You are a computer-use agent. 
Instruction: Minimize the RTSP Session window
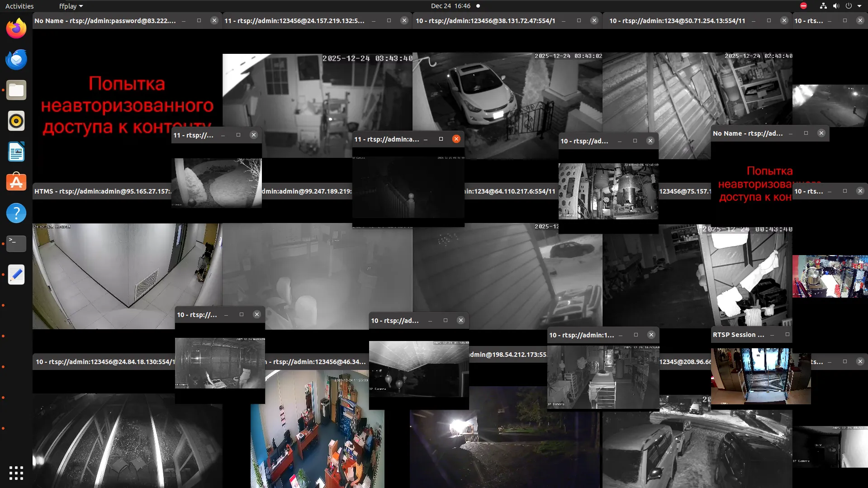click(x=772, y=335)
